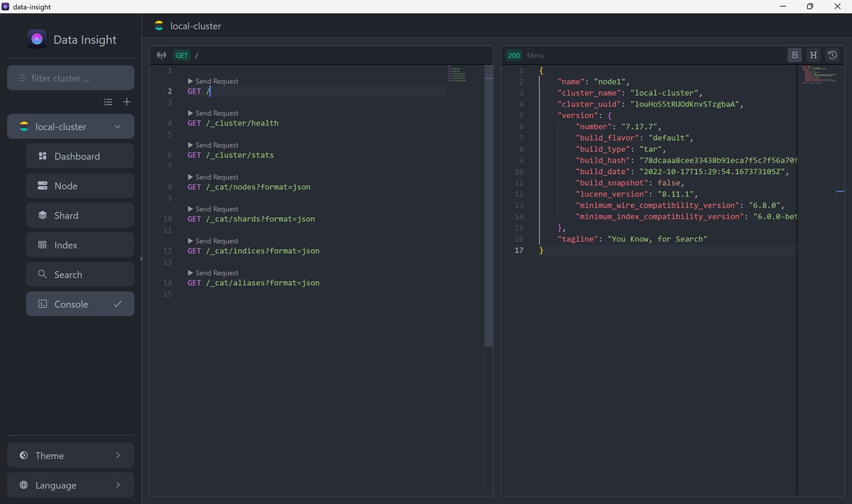Click the broadcast signal icon beside GET
Screen dimensions: 852x504
click(x=161, y=56)
